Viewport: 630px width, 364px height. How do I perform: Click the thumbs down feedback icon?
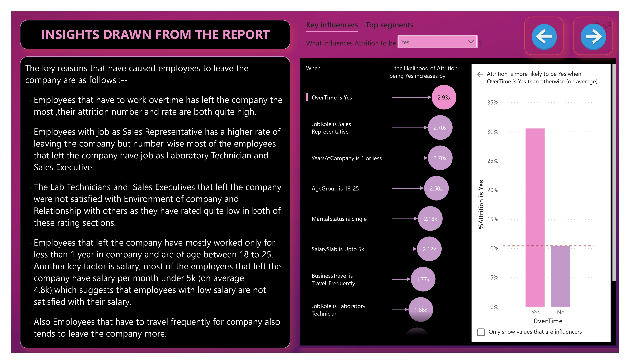click(x=607, y=24)
